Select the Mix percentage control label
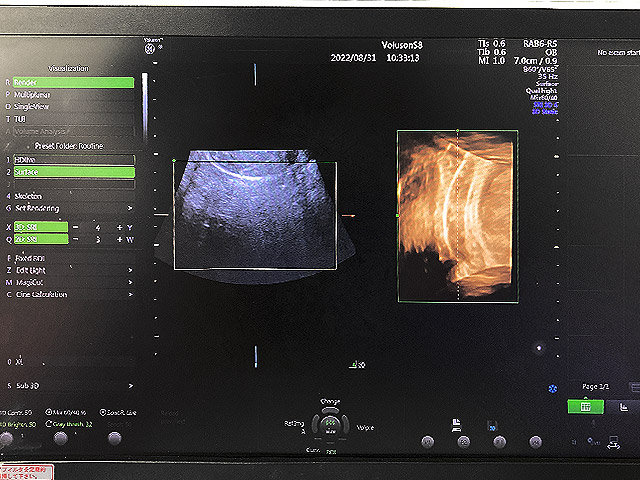Image resolution: width=640 pixels, height=480 pixels. (66, 412)
